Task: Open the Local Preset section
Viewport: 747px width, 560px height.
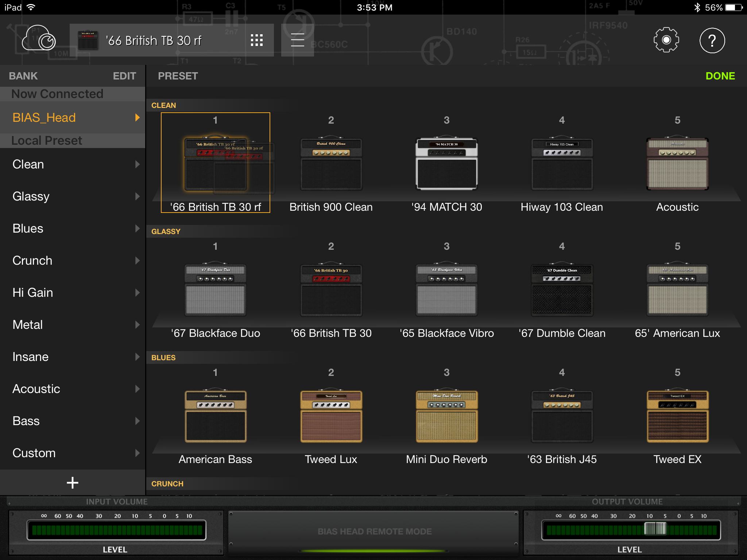Action: 46,140
